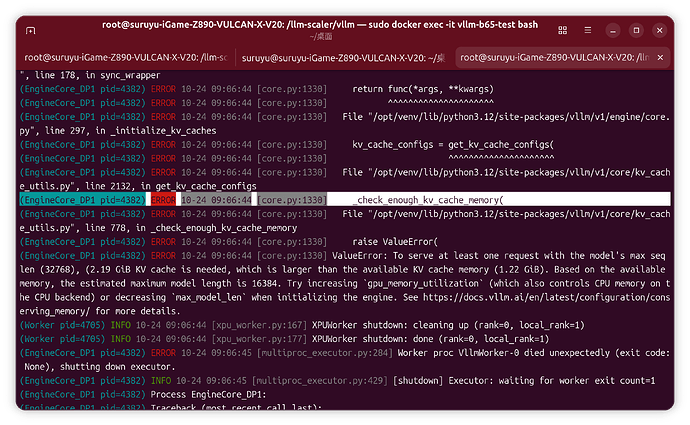Click 'XPUWorker shutdown: done' message
The width and height of the screenshot is (690, 425).
tap(373, 339)
